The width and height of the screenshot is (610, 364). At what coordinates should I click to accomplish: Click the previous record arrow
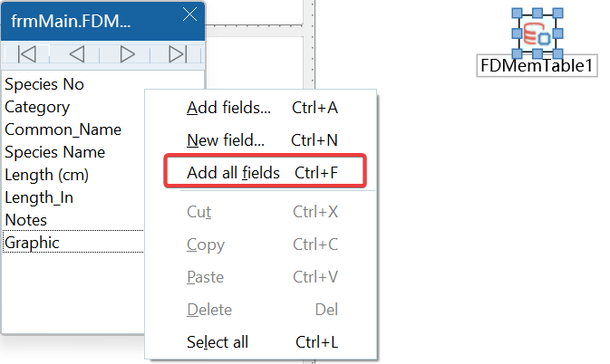[x=77, y=54]
